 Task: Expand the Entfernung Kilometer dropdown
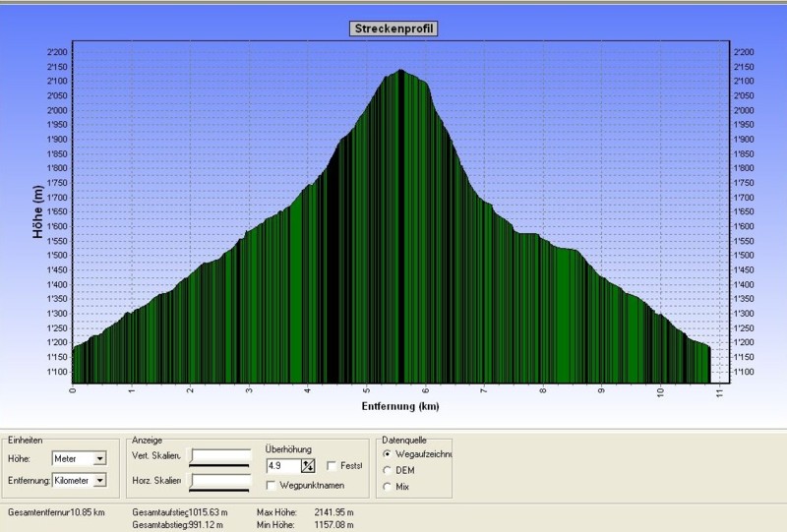[x=100, y=480]
